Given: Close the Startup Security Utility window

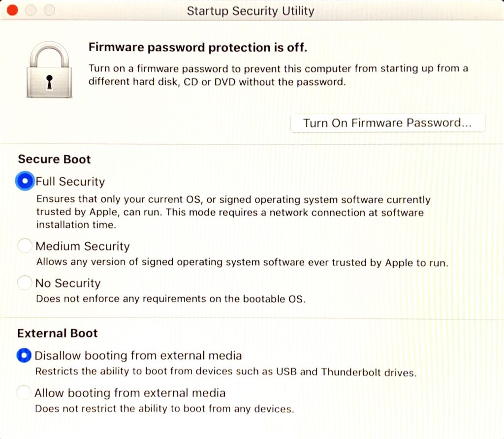Looking at the screenshot, I should point(12,10).
